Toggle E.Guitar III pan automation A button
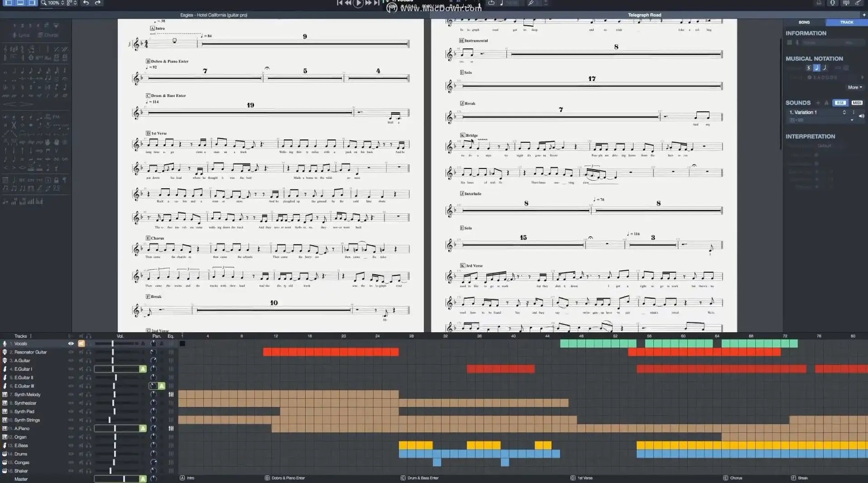 [162, 386]
